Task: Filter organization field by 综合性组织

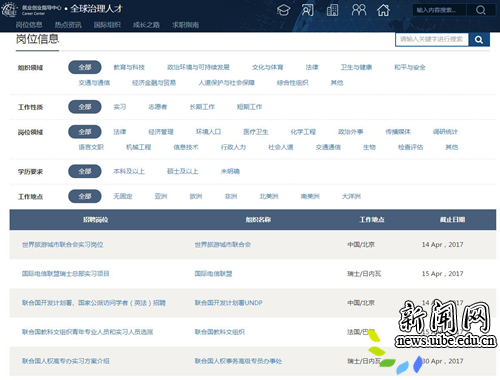Action: [x=293, y=83]
